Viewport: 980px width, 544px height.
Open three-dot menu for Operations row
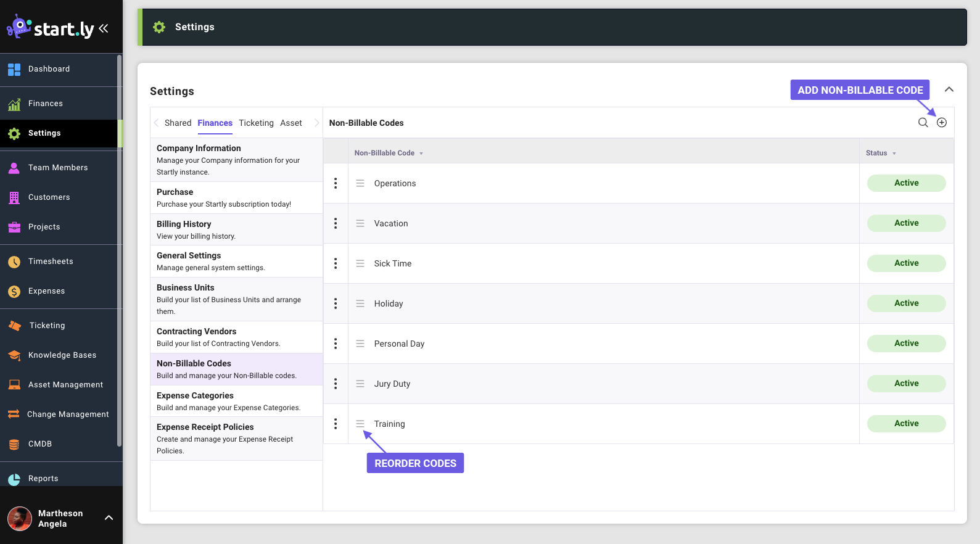[x=336, y=183]
